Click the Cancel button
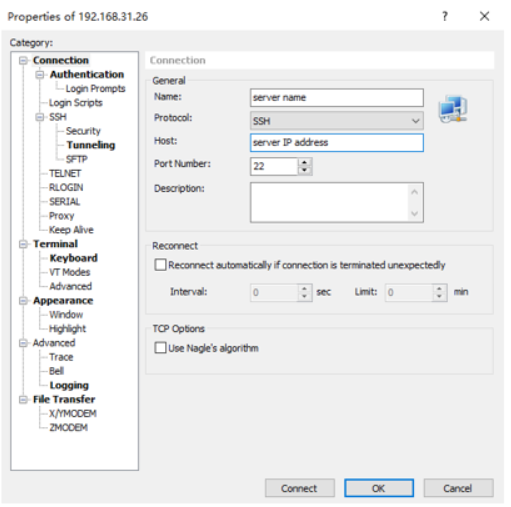Screen dimensions: 511x507 (458, 488)
